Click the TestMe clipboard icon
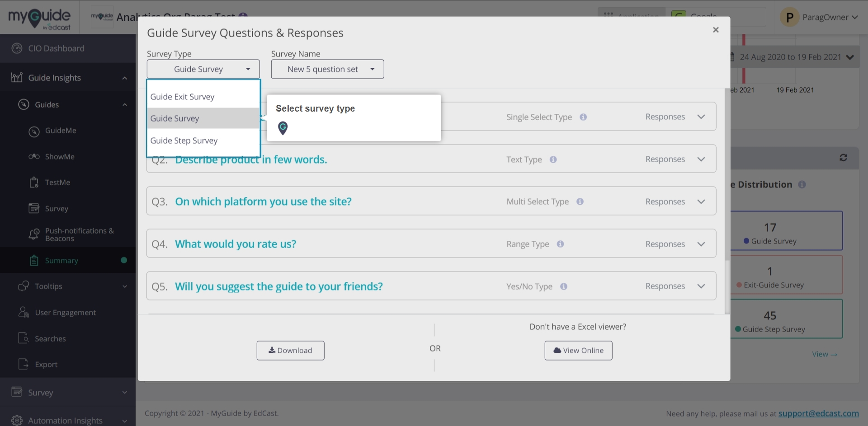Image resolution: width=868 pixels, height=426 pixels. click(34, 183)
